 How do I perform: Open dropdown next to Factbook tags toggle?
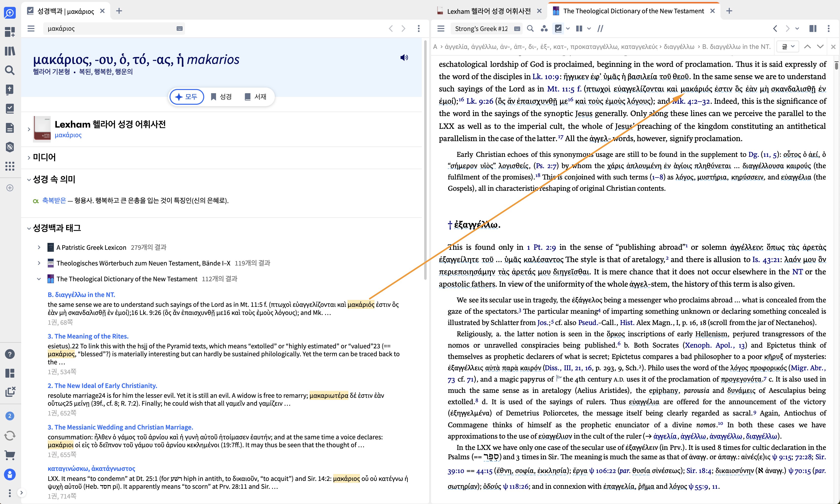coord(568,29)
